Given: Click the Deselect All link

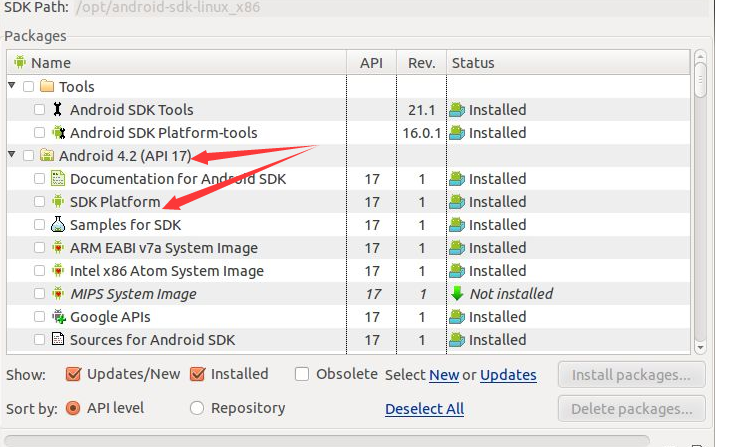Looking at the screenshot, I should (x=424, y=409).
